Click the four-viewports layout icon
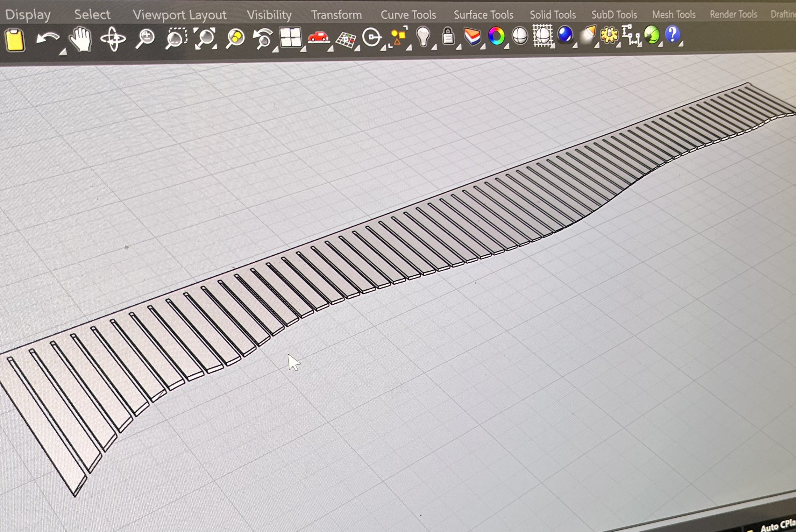The image size is (796, 532). (290, 37)
